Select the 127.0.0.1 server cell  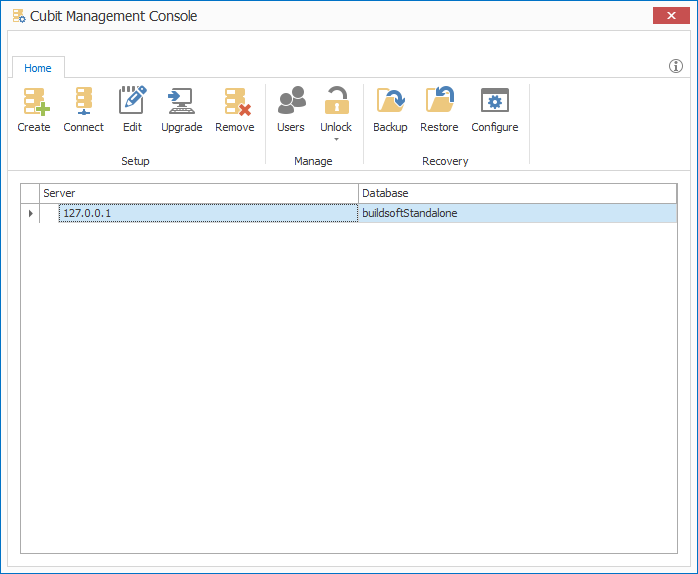[207, 213]
